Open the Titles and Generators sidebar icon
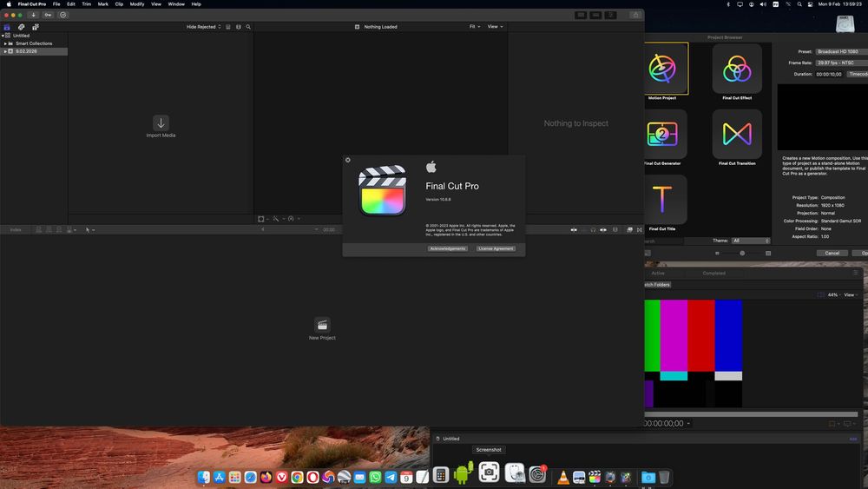 point(36,27)
